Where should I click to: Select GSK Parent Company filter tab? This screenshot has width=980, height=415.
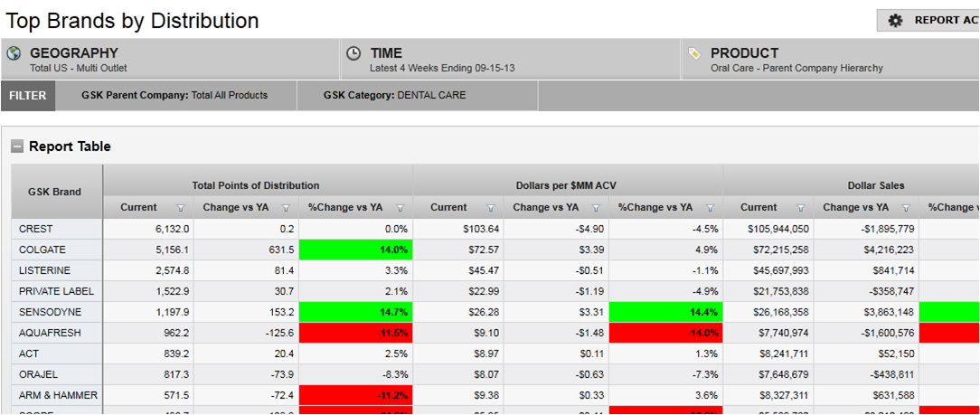coord(174,96)
